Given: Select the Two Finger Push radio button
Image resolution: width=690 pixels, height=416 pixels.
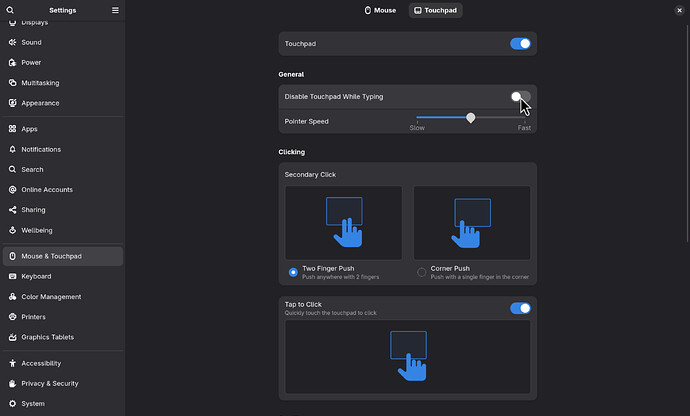Looking at the screenshot, I should coord(293,272).
